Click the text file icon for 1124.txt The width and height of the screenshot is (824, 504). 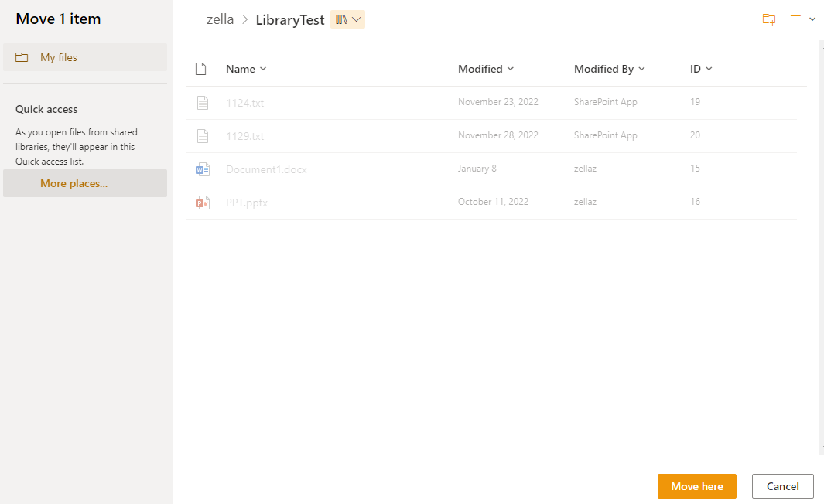(x=202, y=102)
